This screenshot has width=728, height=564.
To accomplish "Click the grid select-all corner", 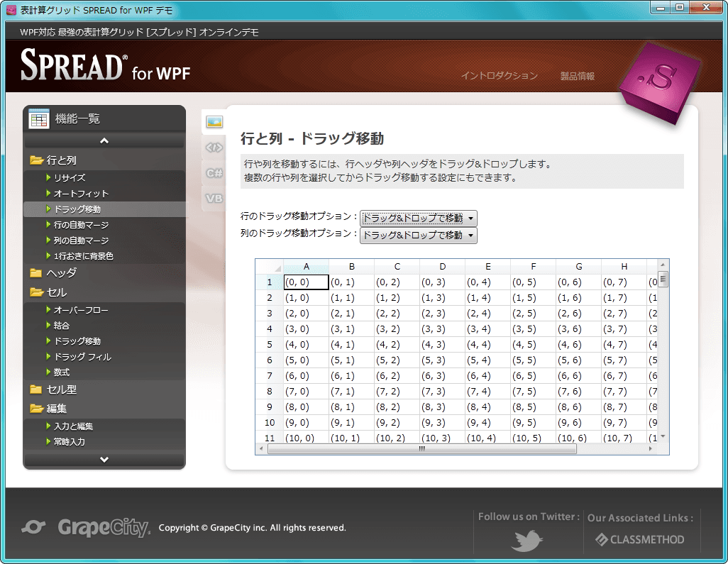I will pyautogui.click(x=270, y=267).
